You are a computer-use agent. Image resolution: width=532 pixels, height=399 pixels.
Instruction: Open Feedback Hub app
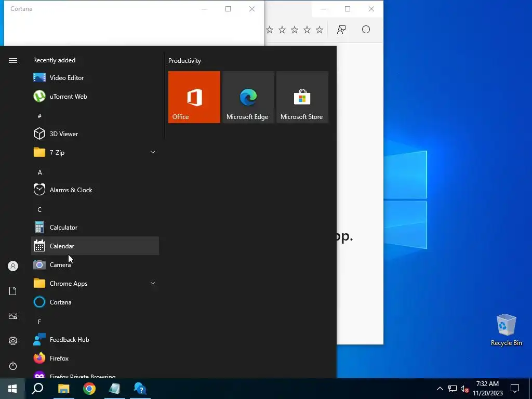point(95,339)
